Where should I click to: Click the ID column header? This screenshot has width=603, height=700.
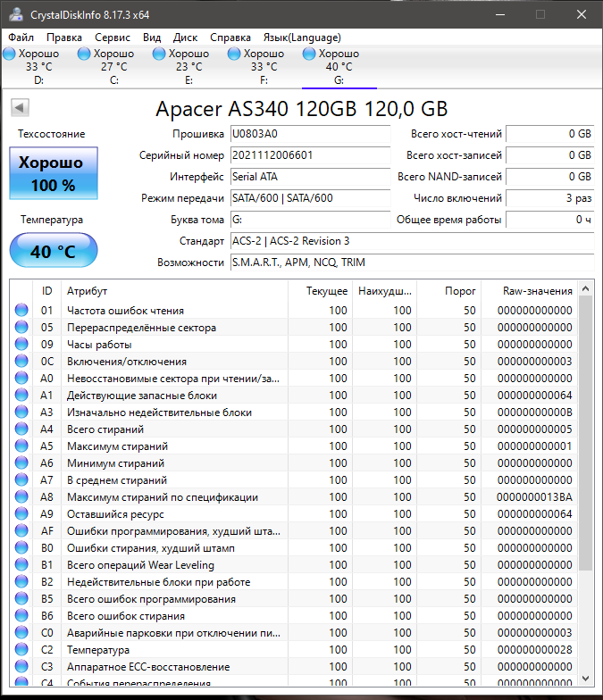(46, 291)
